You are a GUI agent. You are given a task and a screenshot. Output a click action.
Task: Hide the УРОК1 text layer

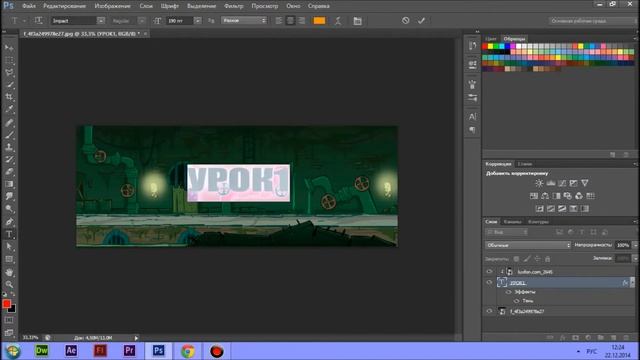[x=489, y=282]
